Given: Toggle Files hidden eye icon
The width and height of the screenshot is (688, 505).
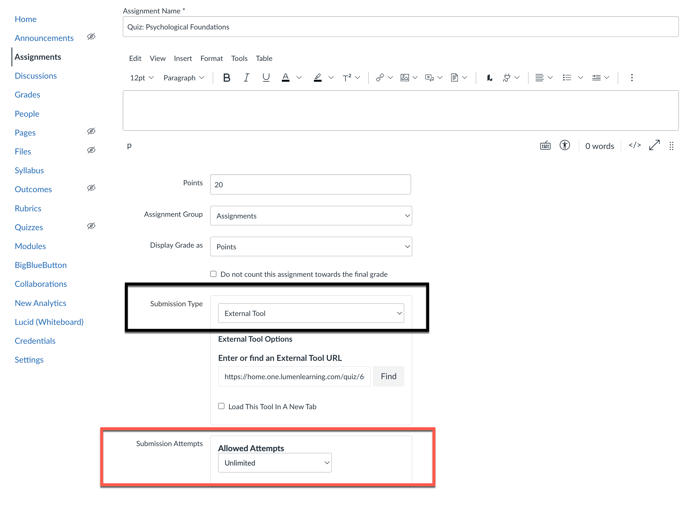Looking at the screenshot, I should click(x=91, y=150).
